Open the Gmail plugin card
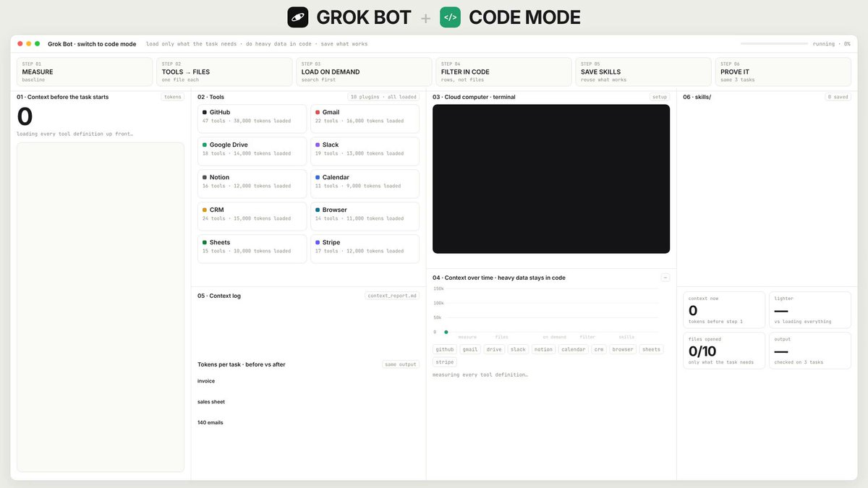Image resolution: width=868 pixels, height=488 pixels. [x=365, y=119]
